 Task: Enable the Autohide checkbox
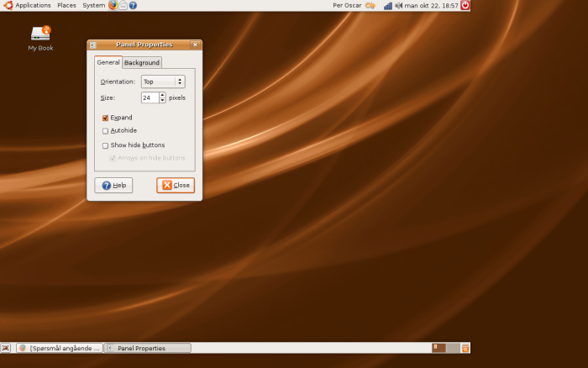(105, 131)
